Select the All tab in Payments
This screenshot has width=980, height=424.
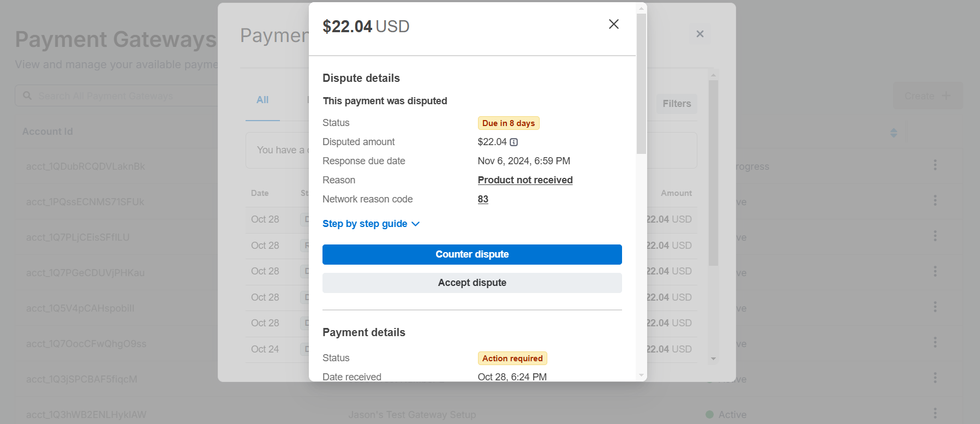coord(262,100)
